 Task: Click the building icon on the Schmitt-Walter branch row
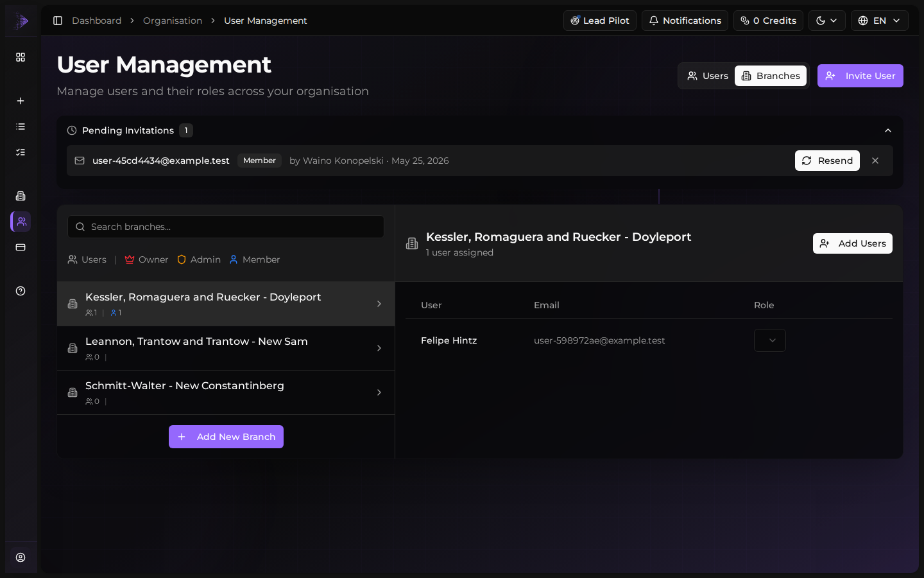click(73, 392)
